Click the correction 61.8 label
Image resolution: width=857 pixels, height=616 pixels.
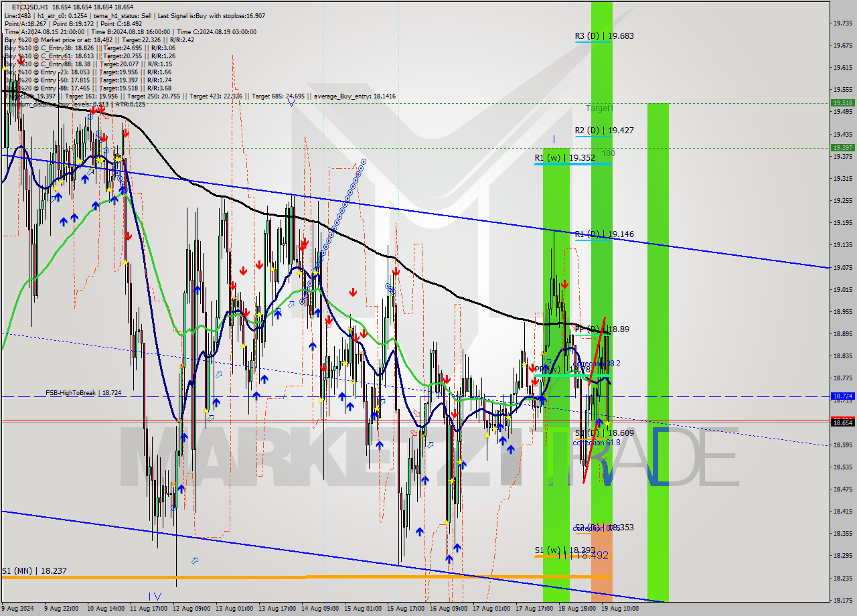coord(597,443)
